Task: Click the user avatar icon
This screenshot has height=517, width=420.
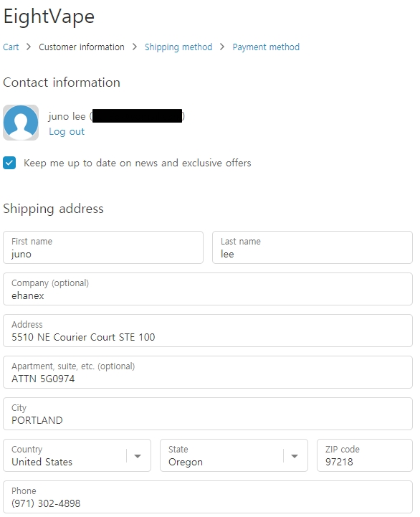Action: click(x=21, y=123)
